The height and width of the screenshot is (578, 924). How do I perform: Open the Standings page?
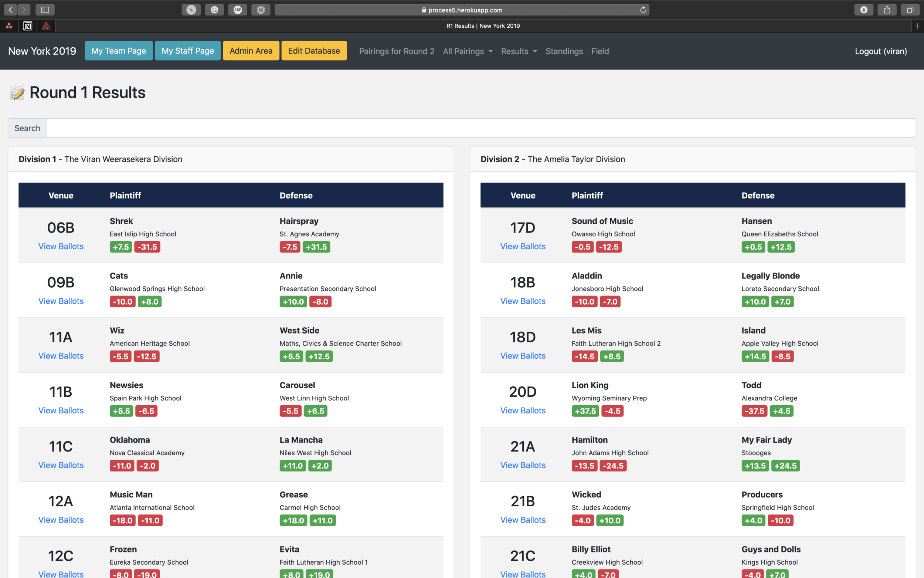tap(564, 51)
